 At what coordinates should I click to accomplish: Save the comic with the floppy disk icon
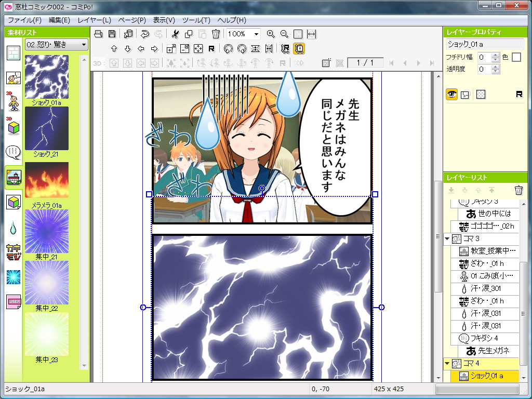[x=112, y=34]
